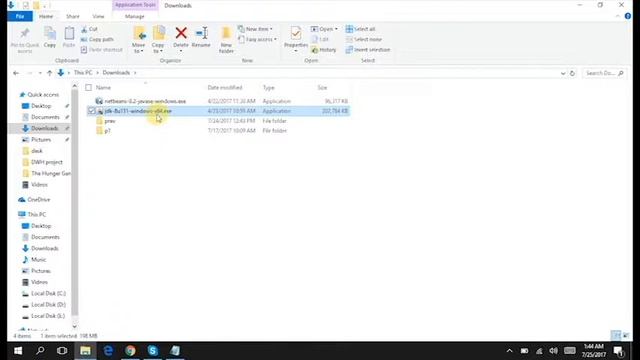This screenshot has width=640, height=360.
Task: Click the Open ribbon command
Action: tap(324, 29)
